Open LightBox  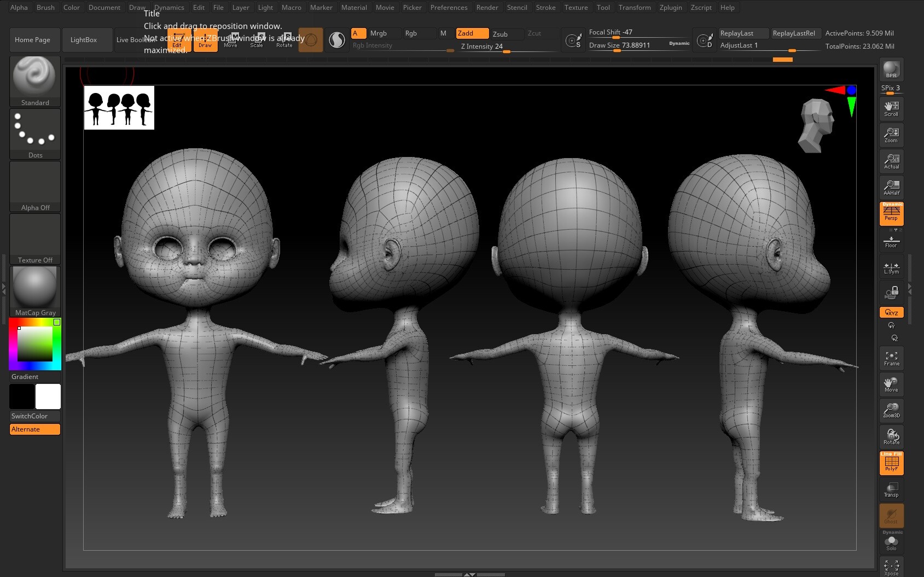83,39
